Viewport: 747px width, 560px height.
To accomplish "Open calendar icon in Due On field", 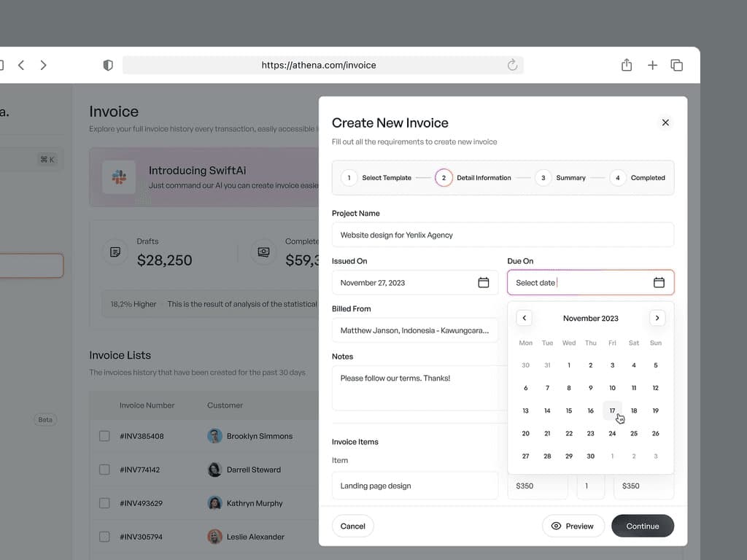I will point(659,282).
